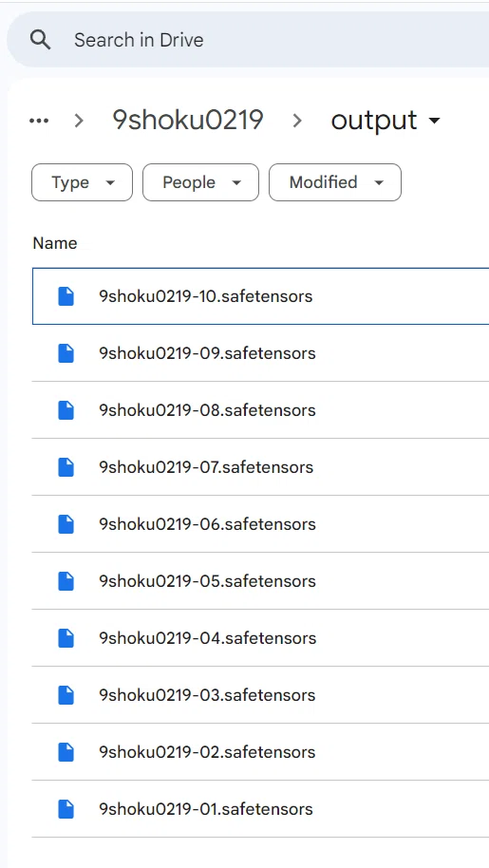
Task: Show hidden breadcrumb folders via ellipsis
Action: pos(39,120)
